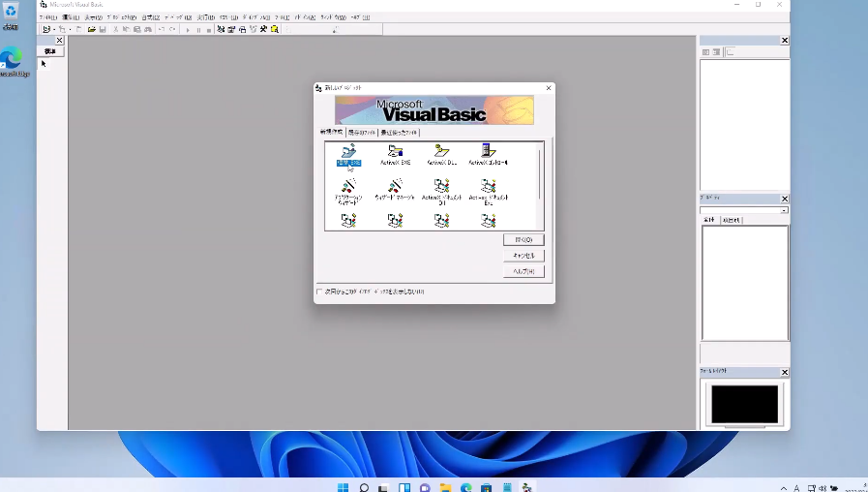Image resolution: width=868 pixels, height=492 pixels.
Task: Click the Save Project toolbar icon
Action: point(103,29)
